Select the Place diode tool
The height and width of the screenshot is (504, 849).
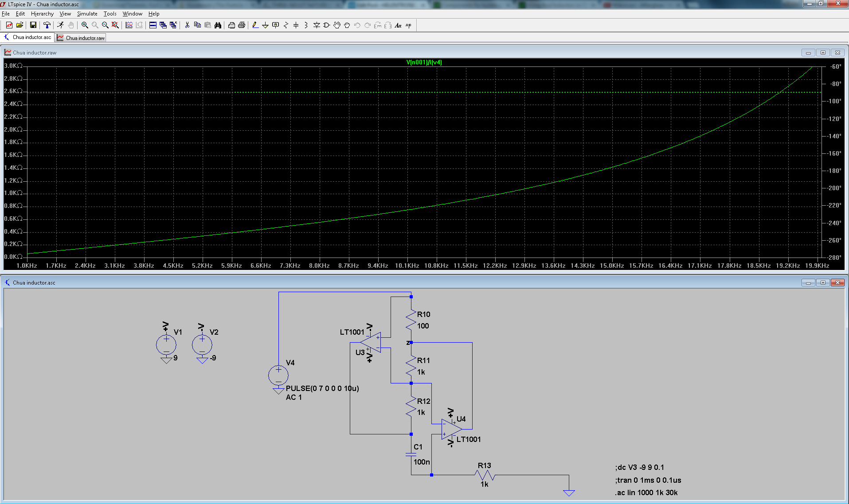coord(317,25)
